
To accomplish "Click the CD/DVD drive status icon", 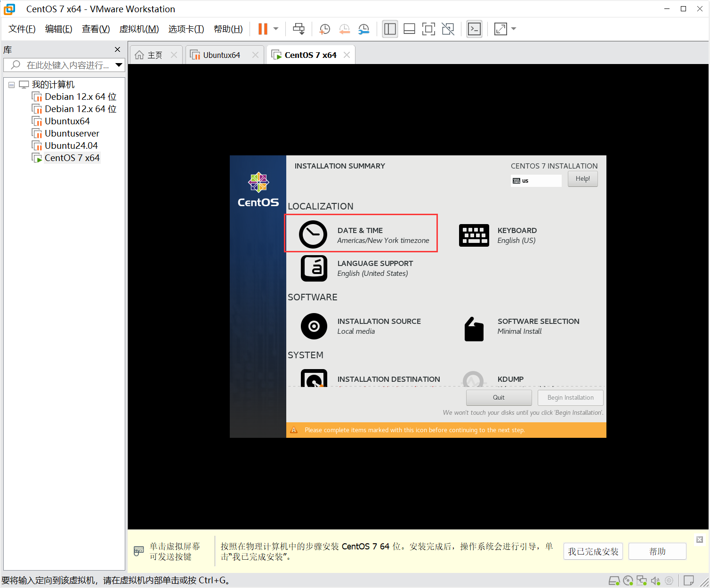I will coord(628,581).
